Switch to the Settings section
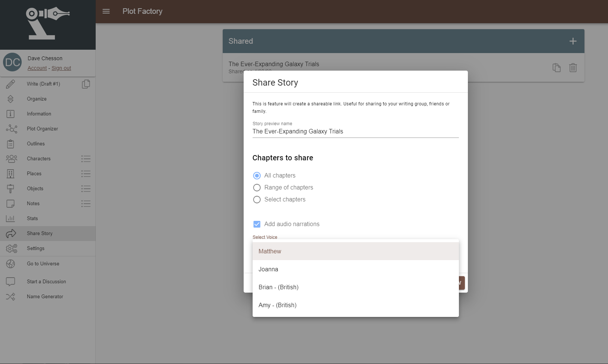This screenshot has width=608, height=364. [36, 248]
